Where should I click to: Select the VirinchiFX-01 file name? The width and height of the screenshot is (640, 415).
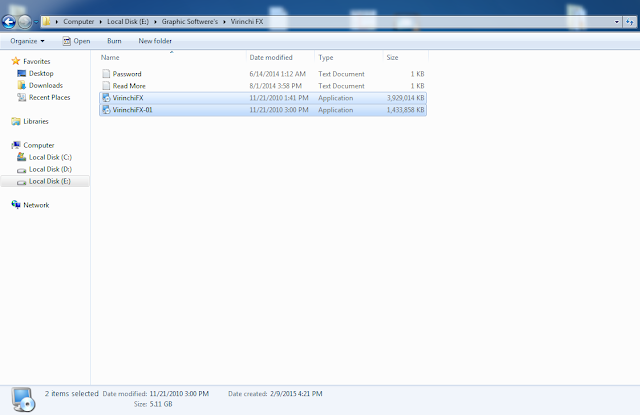[x=132, y=110]
